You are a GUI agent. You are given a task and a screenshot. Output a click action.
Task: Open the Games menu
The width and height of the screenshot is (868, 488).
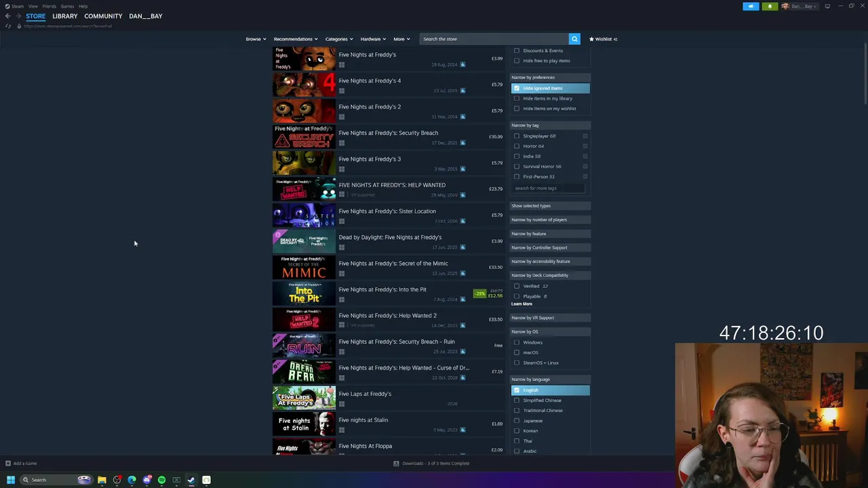67,6
